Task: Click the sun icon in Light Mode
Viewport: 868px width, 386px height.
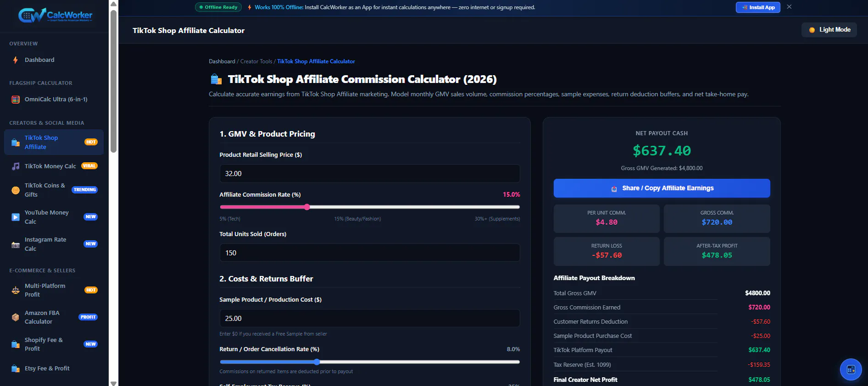Action: 812,30
